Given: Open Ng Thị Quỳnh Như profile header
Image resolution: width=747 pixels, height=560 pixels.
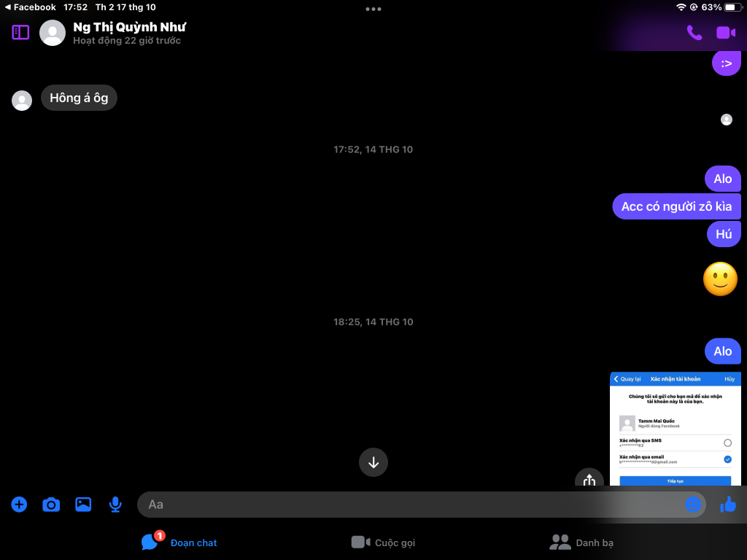Looking at the screenshot, I should (128, 33).
